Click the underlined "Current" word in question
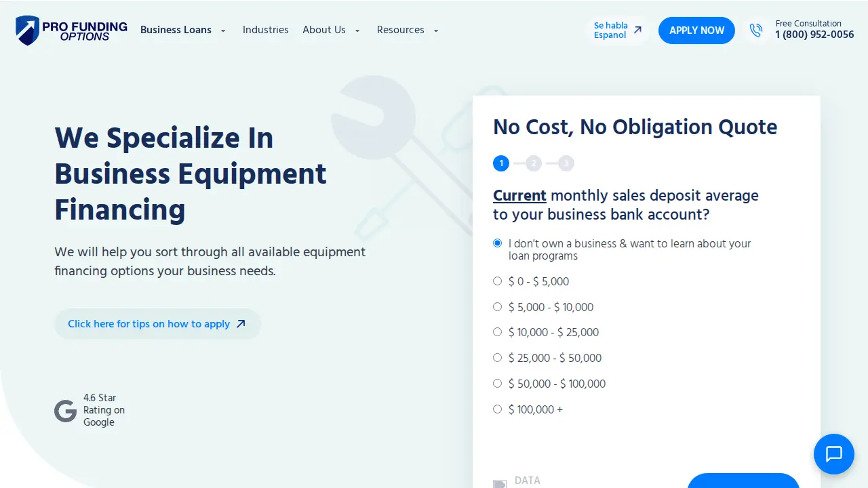868x488 pixels. (x=519, y=196)
